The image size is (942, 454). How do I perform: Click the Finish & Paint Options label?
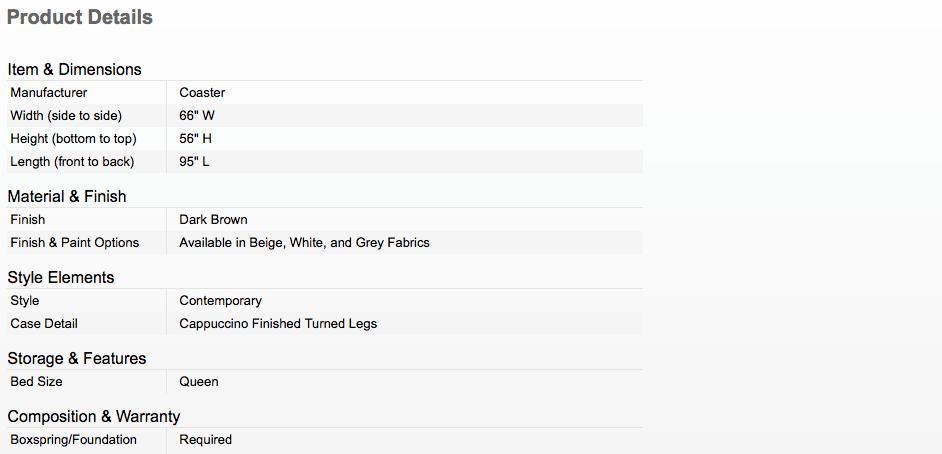click(x=75, y=243)
